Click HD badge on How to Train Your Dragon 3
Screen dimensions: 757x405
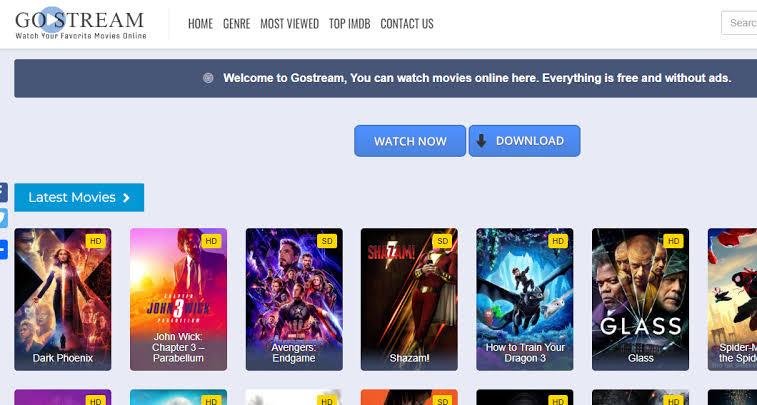click(558, 241)
